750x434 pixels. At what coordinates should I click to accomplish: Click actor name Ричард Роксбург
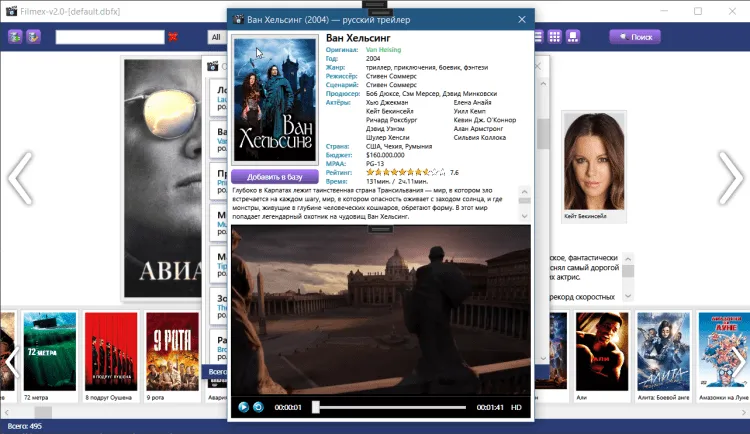[391, 120]
